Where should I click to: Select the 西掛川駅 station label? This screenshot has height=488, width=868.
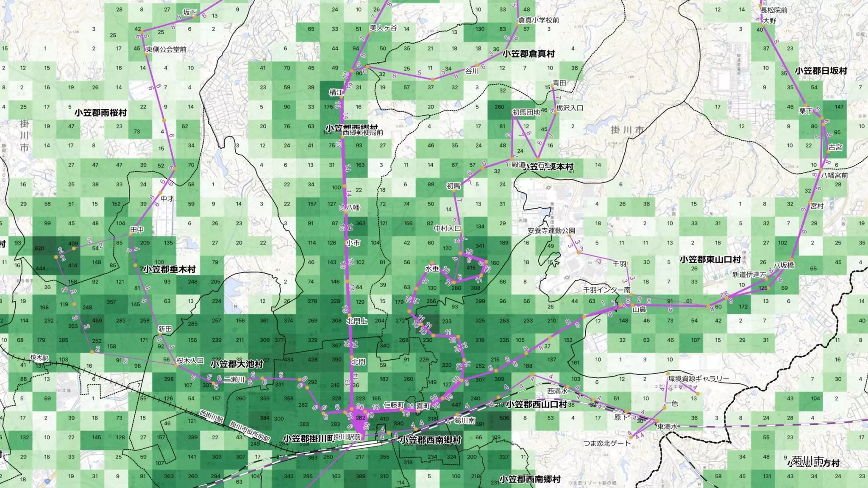211,417
